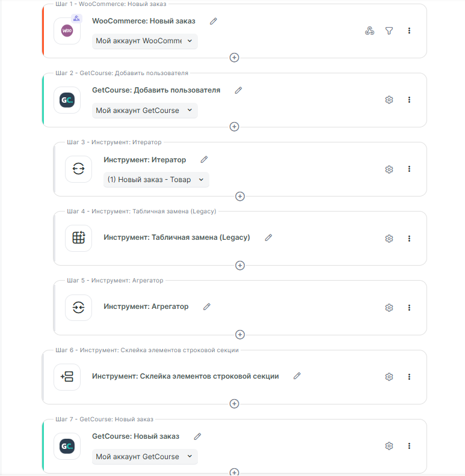Image resolution: width=465 pixels, height=476 pixels.
Task: Open settings gear for Склейка элементов step
Action: pos(389,377)
